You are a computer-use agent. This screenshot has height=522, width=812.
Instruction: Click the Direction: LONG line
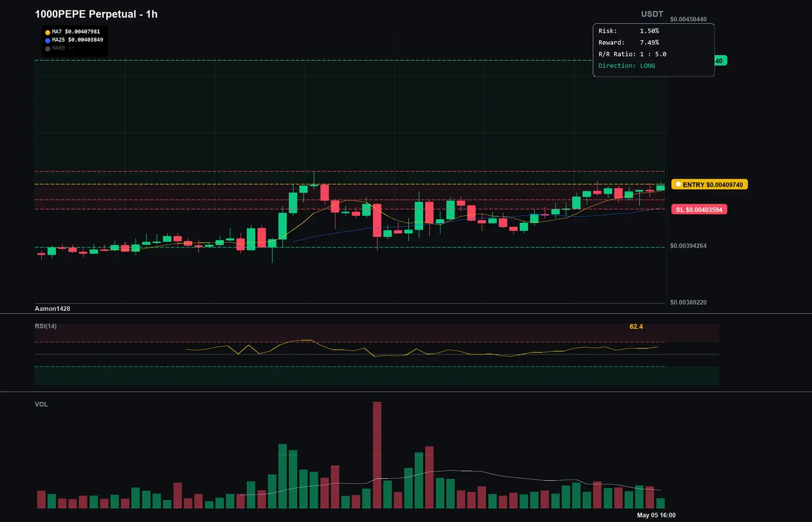click(627, 66)
